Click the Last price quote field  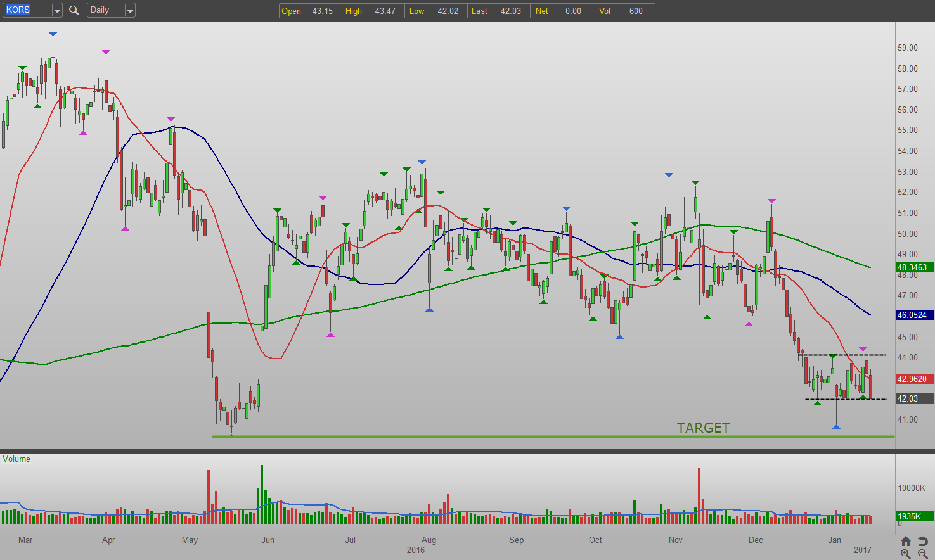pos(498,11)
